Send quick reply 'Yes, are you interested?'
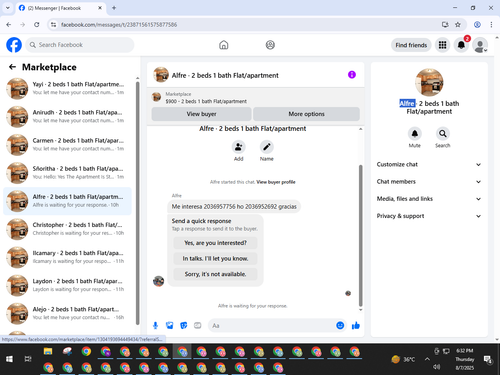Viewport: 500px width, 375px height. (215, 243)
